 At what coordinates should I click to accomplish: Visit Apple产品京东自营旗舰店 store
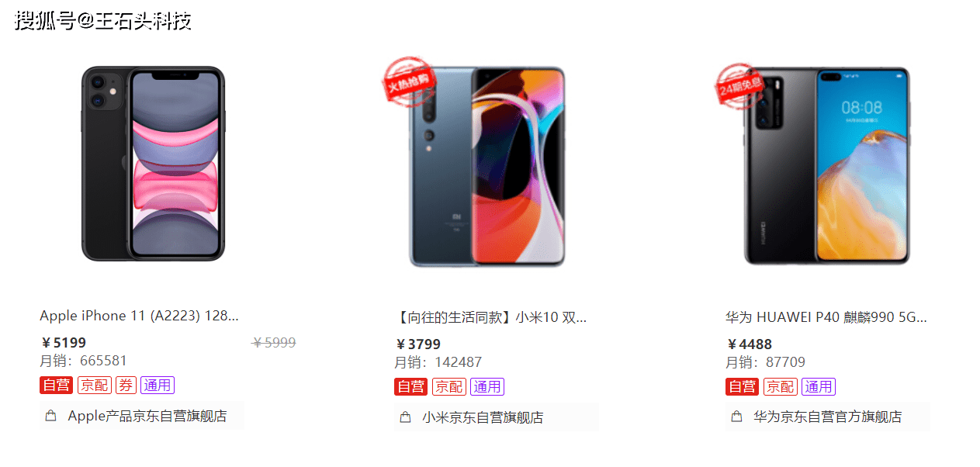(147, 416)
